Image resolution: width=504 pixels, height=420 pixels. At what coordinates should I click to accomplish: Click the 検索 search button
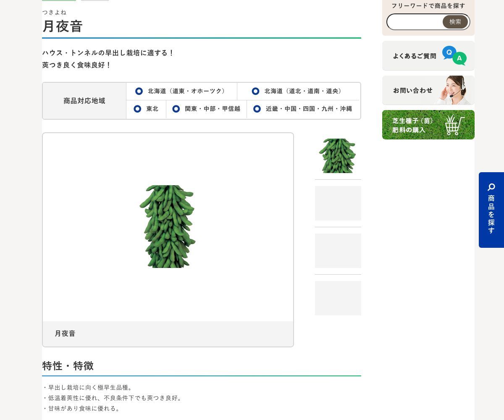(455, 22)
